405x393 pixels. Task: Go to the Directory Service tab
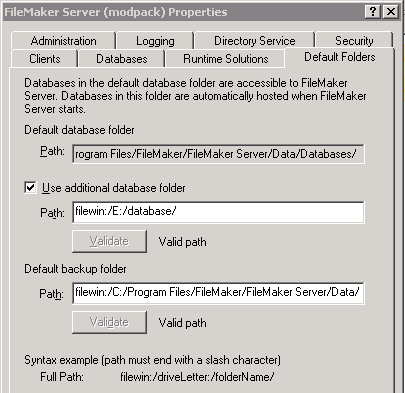(254, 41)
